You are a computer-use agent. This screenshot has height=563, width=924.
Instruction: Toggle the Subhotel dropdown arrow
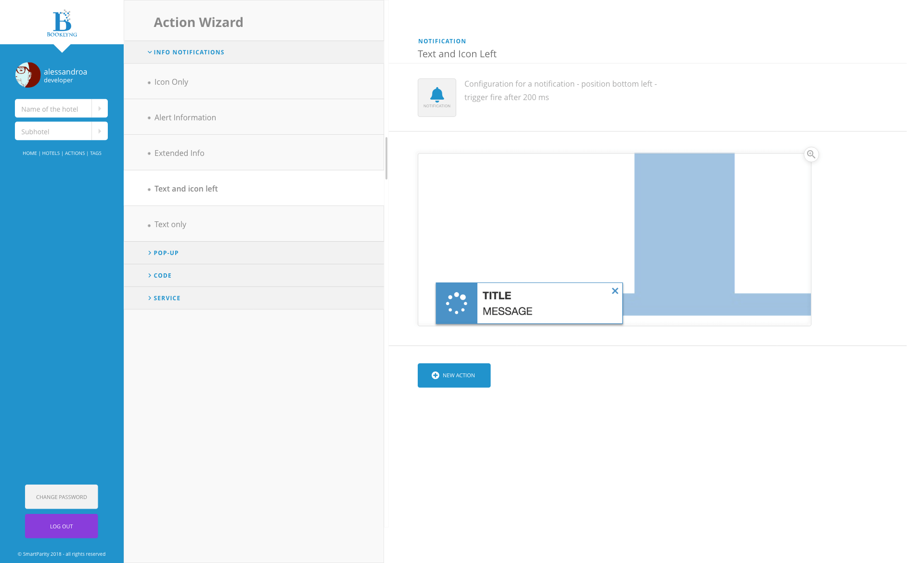[x=100, y=131]
